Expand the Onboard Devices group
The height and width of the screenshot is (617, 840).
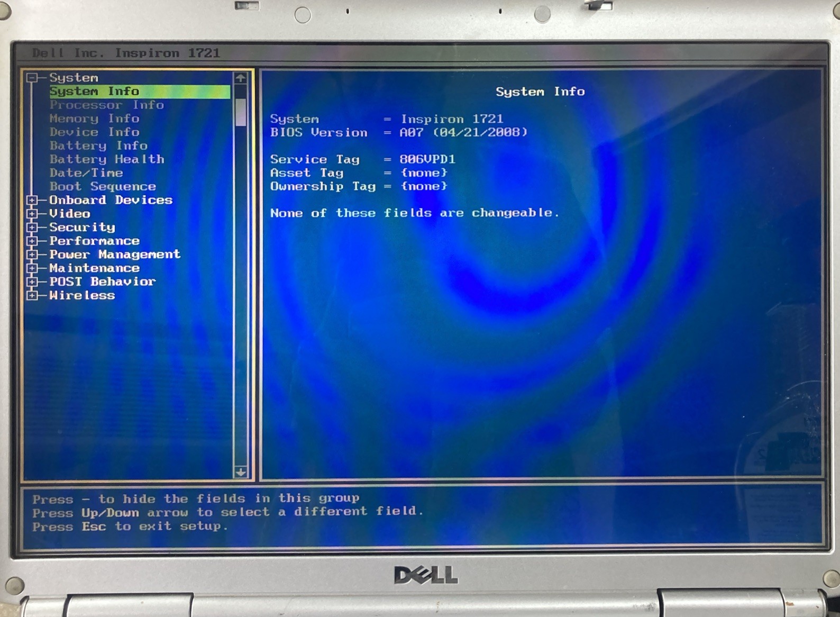32,201
